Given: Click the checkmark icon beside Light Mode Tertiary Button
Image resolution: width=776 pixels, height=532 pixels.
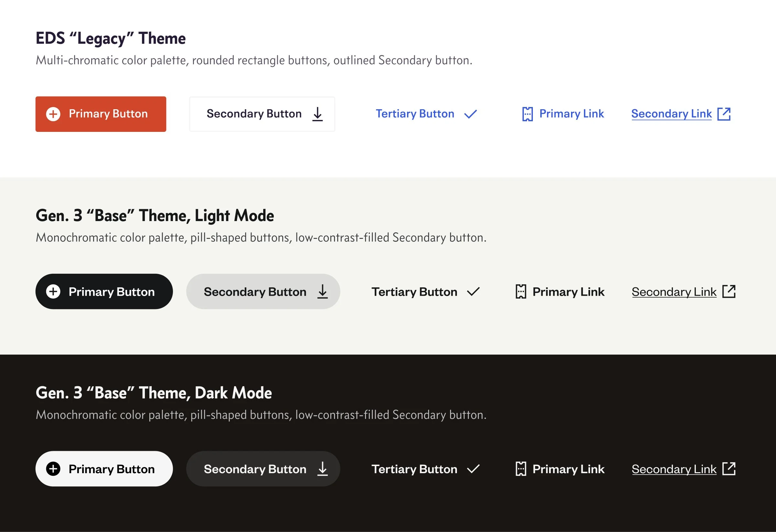Looking at the screenshot, I should (x=473, y=292).
